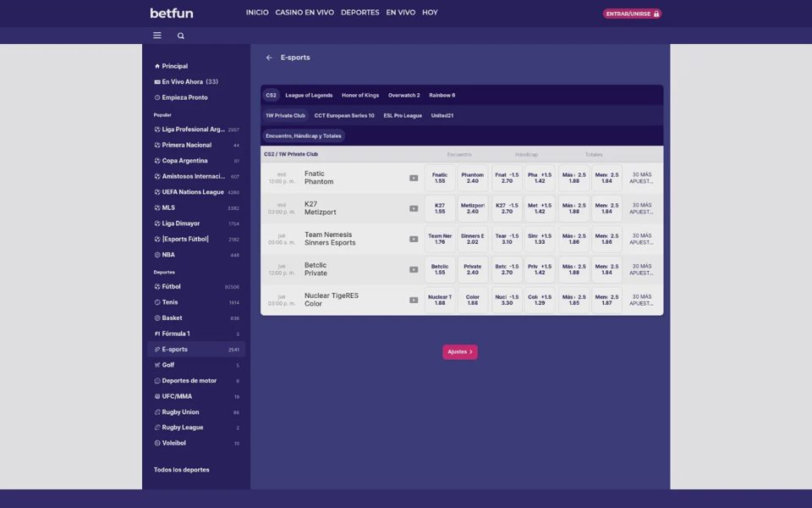Select 1W Private Club league tab
The height and width of the screenshot is (508, 812).
[285, 116]
